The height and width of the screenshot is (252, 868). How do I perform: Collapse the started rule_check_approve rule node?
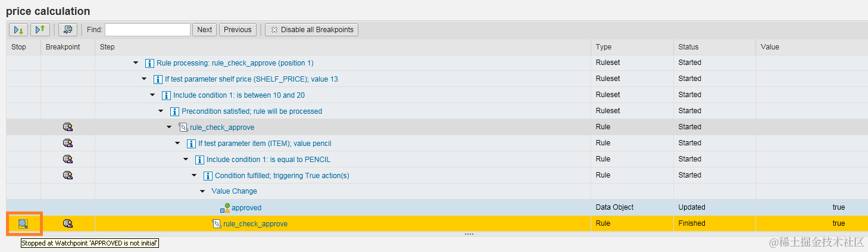[169, 127]
